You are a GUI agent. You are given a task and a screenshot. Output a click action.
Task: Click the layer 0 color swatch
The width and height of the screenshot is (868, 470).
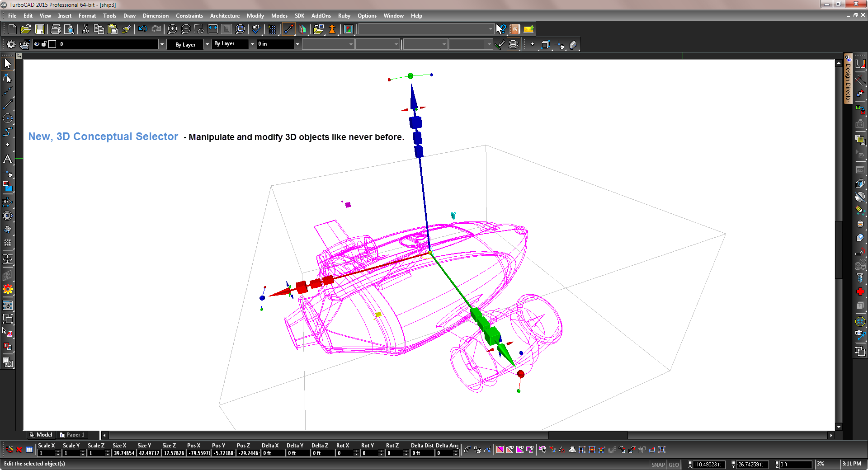coord(52,44)
